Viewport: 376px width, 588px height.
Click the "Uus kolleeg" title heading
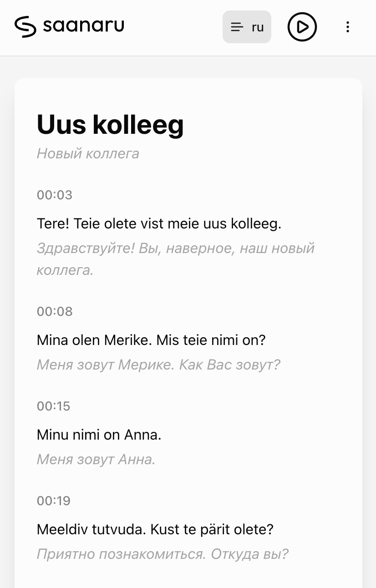tap(110, 124)
